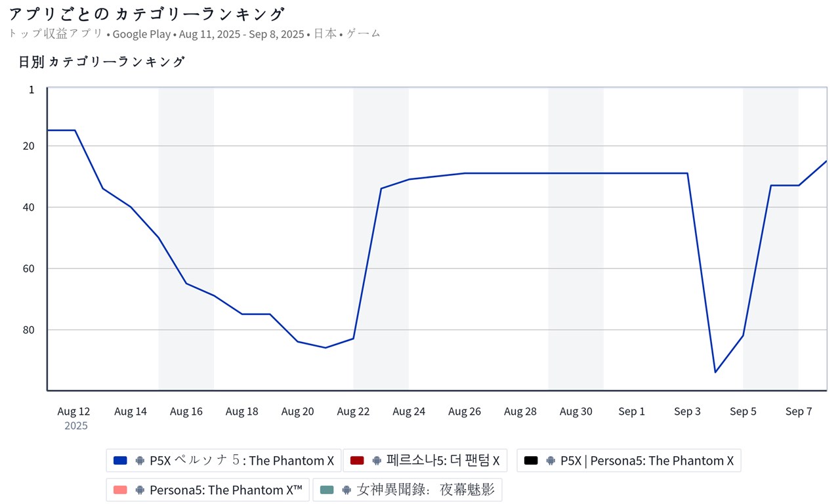Click the dark red swatch for 페르소나5
The image size is (840, 504).
[357, 461]
